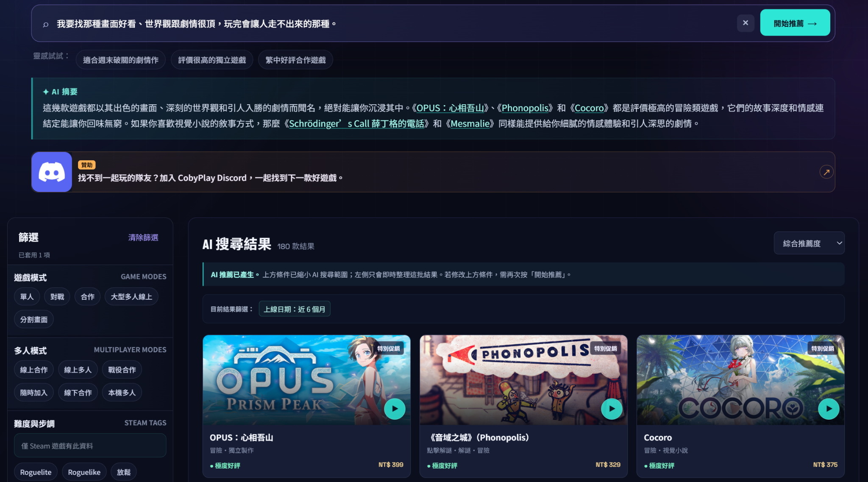Toggle the 合作 game mode filter
The image size is (868, 482).
point(88,297)
